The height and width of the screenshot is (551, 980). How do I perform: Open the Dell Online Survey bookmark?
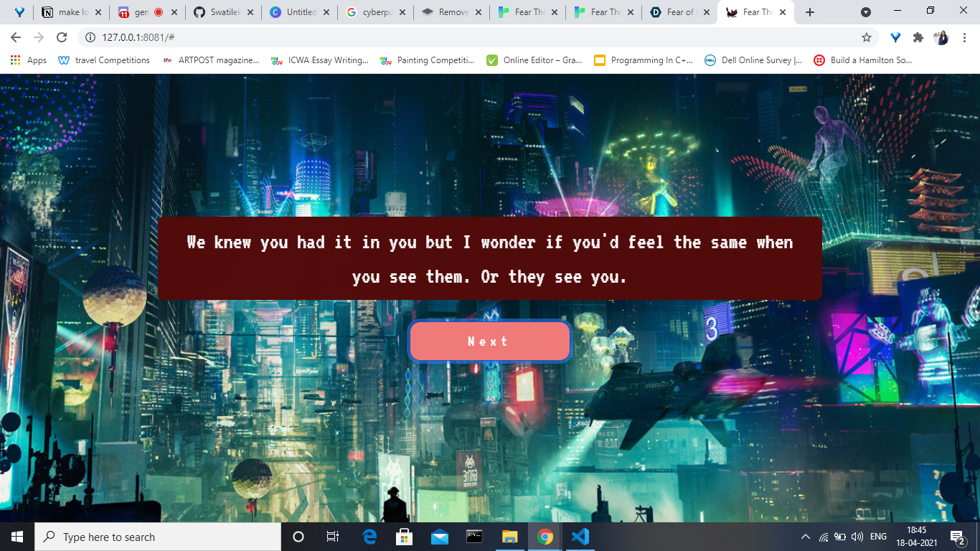click(753, 60)
